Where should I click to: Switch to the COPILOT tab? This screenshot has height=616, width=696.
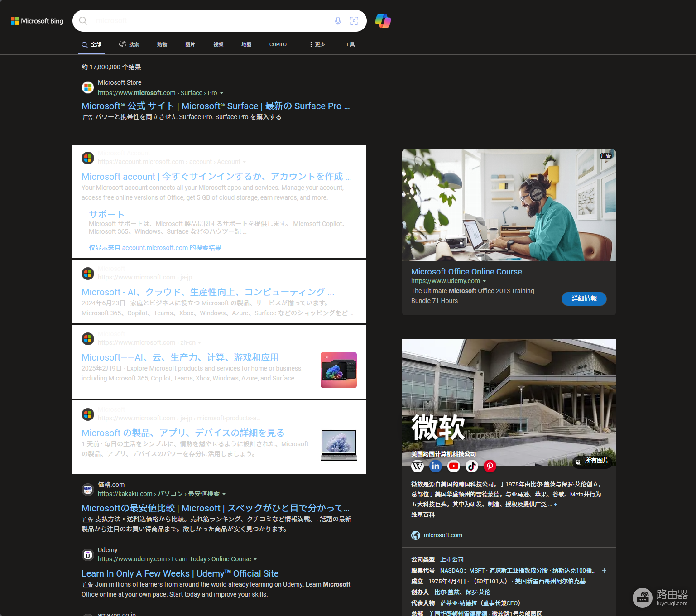pyautogui.click(x=279, y=44)
